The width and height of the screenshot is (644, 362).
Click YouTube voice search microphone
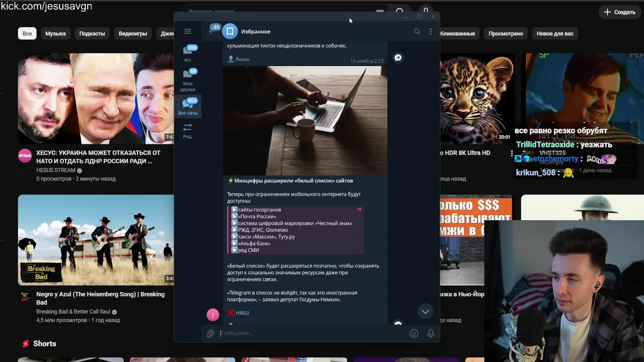click(x=426, y=10)
